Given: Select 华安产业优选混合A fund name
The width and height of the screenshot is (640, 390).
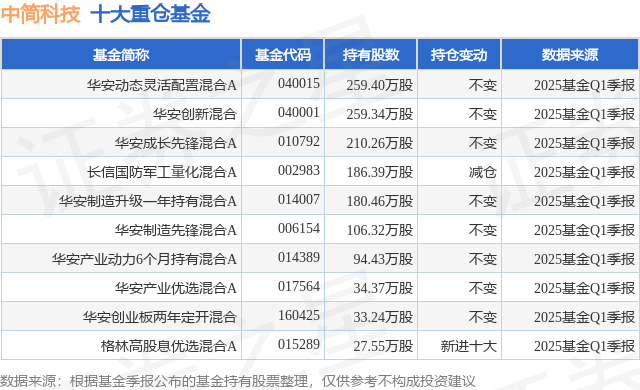Looking at the screenshot, I should tap(176, 288).
